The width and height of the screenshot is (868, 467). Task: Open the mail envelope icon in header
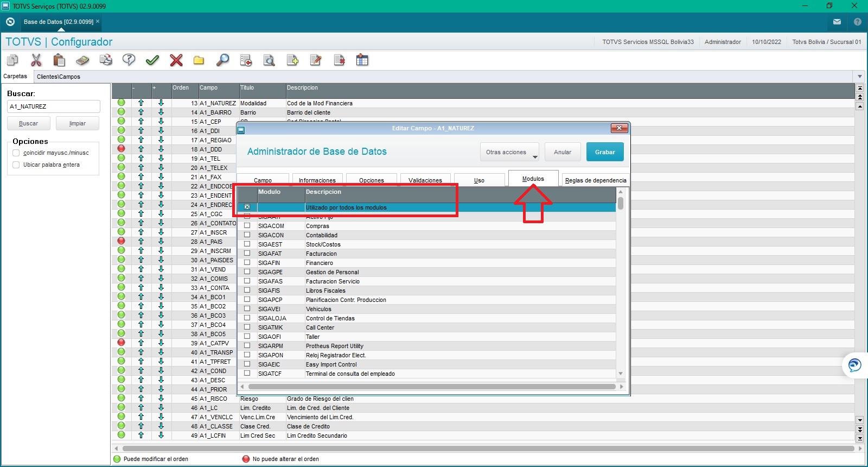click(837, 22)
